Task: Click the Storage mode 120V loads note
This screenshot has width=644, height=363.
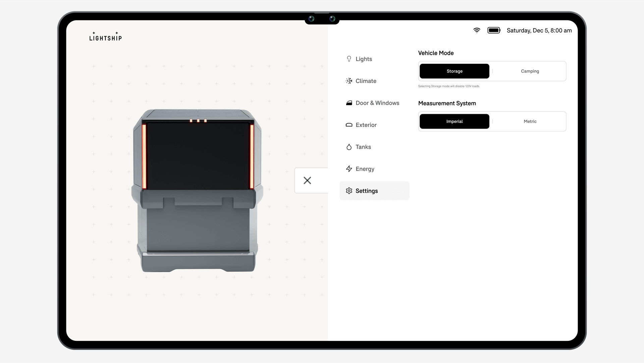Action: (449, 86)
